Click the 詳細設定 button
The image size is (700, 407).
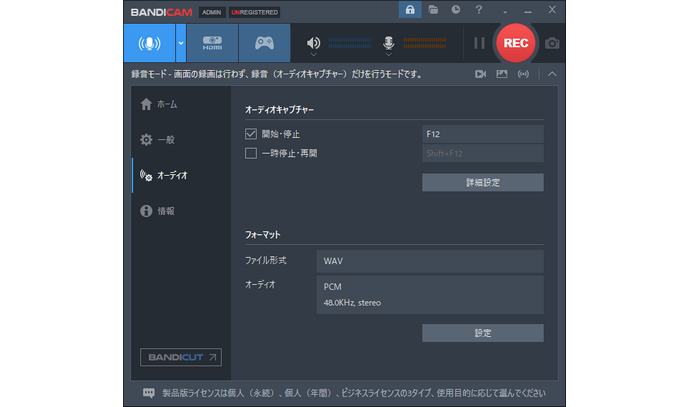pos(482,182)
